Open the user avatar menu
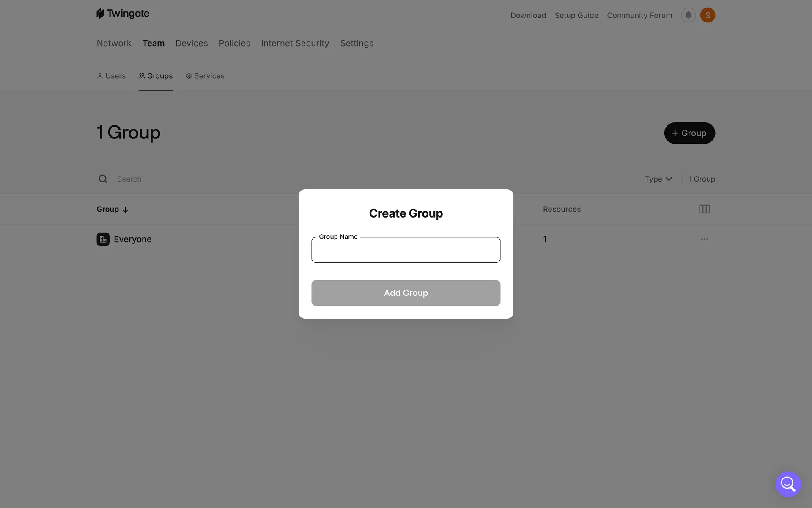This screenshot has height=508, width=812. (x=708, y=15)
